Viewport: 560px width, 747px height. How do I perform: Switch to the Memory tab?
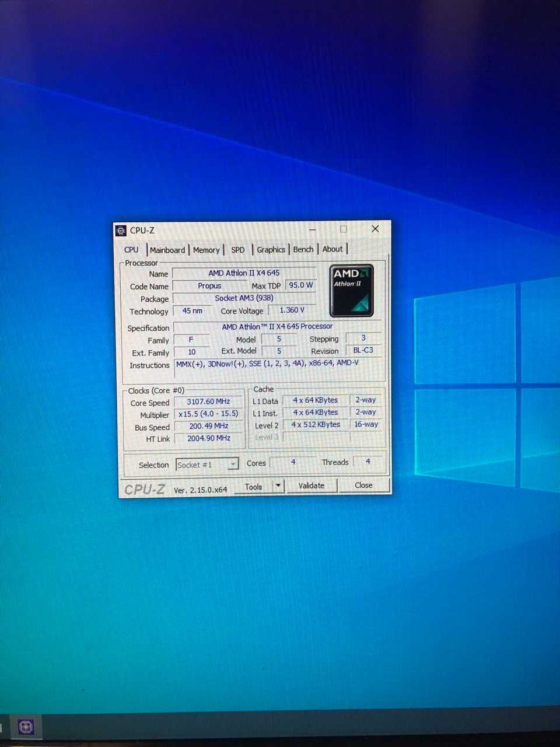tap(206, 250)
